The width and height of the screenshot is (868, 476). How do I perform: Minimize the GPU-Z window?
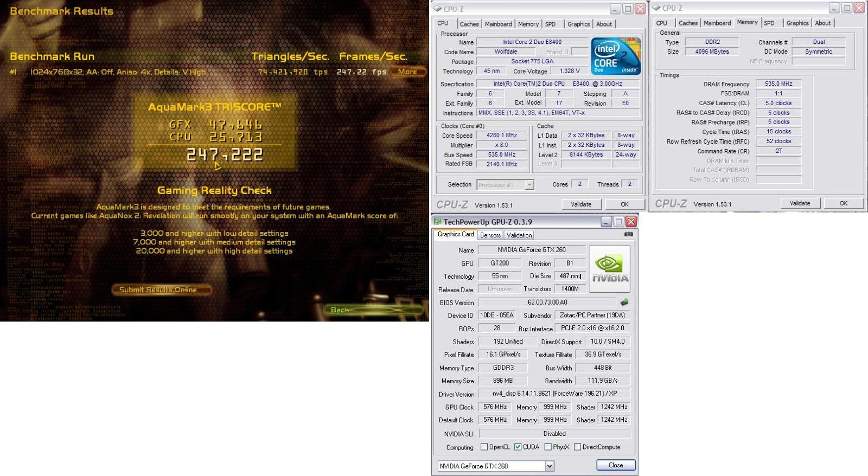coord(606,222)
